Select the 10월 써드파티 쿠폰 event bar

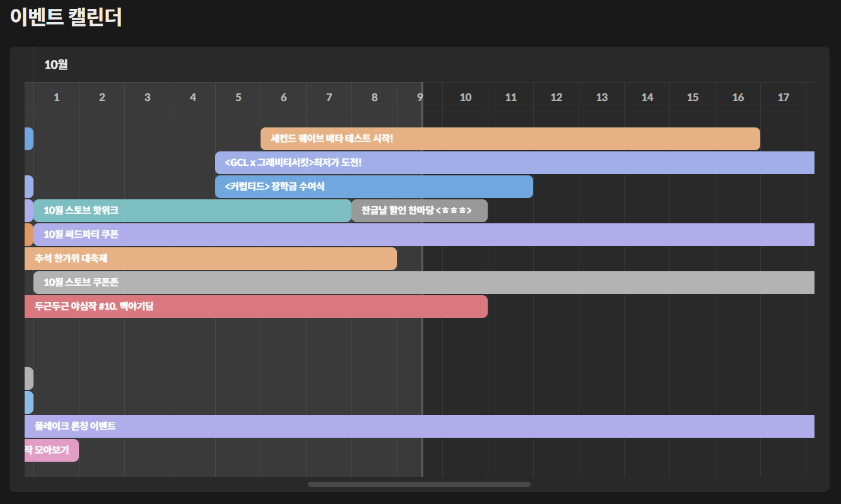point(423,235)
